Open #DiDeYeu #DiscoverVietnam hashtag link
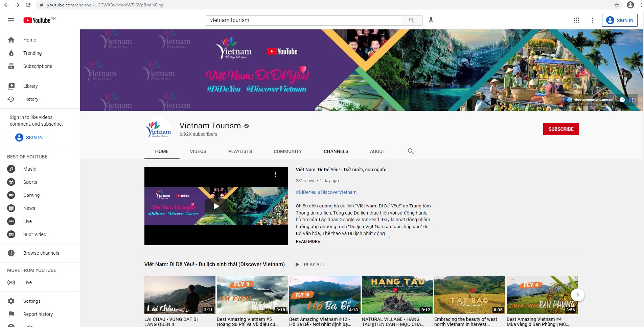Viewport: 644px width, 327px height. coord(326,192)
